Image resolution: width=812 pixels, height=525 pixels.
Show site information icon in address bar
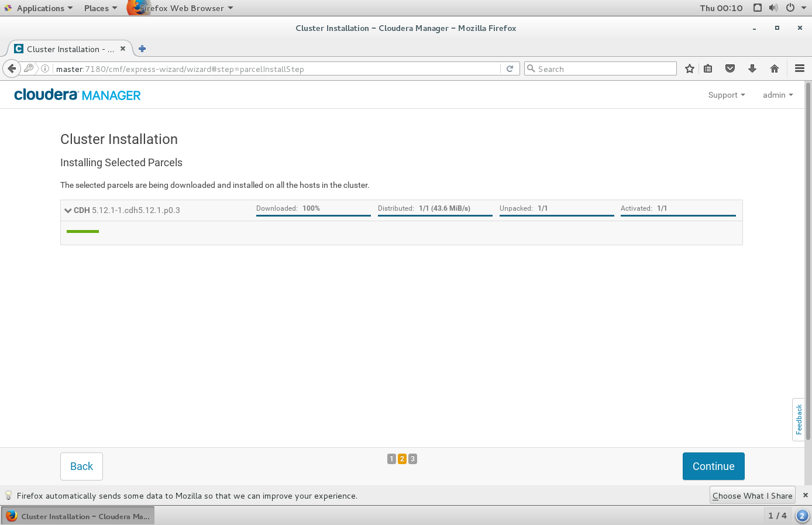pos(45,68)
